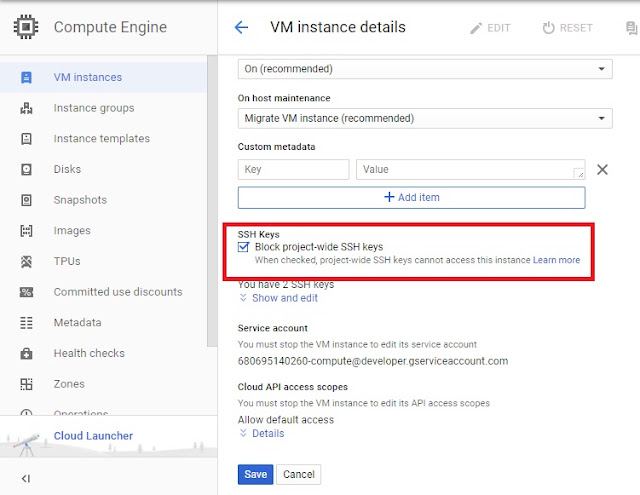
Task: Click the TPUs sidebar icon
Action: (26, 261)
